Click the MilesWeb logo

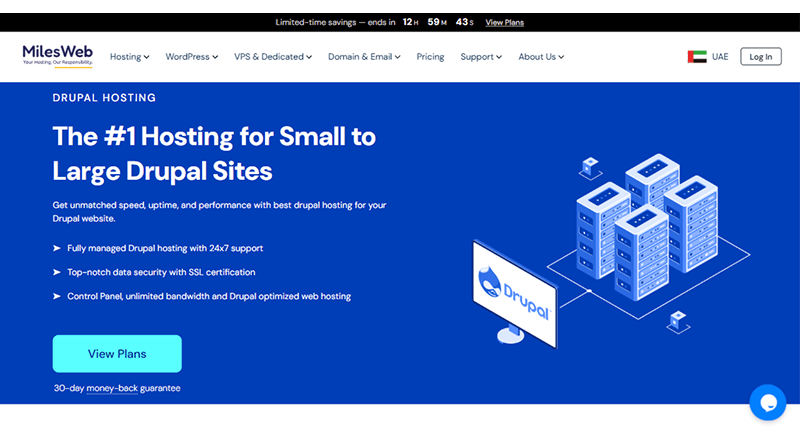tap(57, 56)
